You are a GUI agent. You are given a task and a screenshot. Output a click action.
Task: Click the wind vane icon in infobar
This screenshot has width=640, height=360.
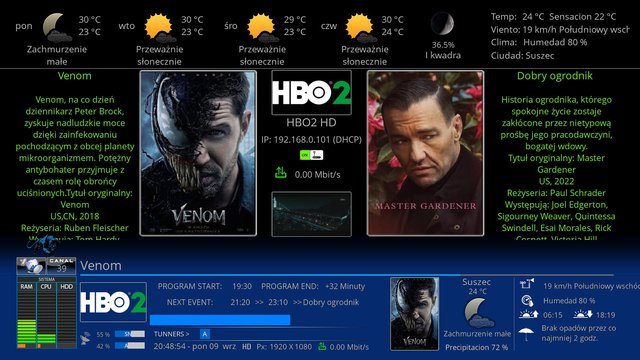(527, 283)
